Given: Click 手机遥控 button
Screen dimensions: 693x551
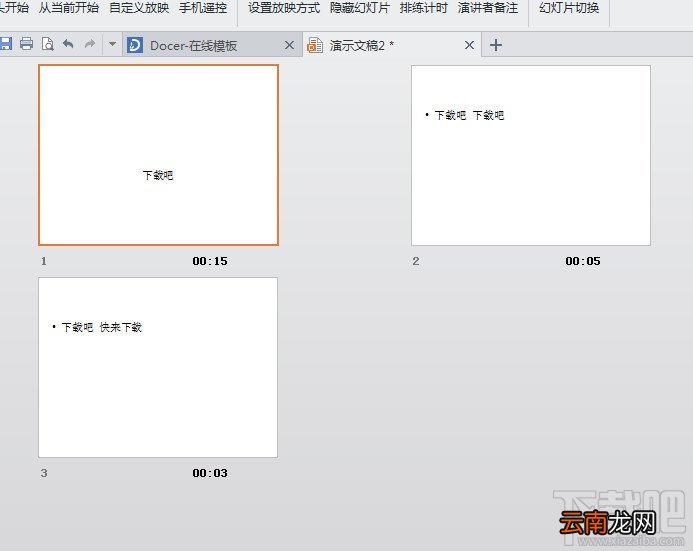Looking at the screenshot, I should [x=203, y=8].
